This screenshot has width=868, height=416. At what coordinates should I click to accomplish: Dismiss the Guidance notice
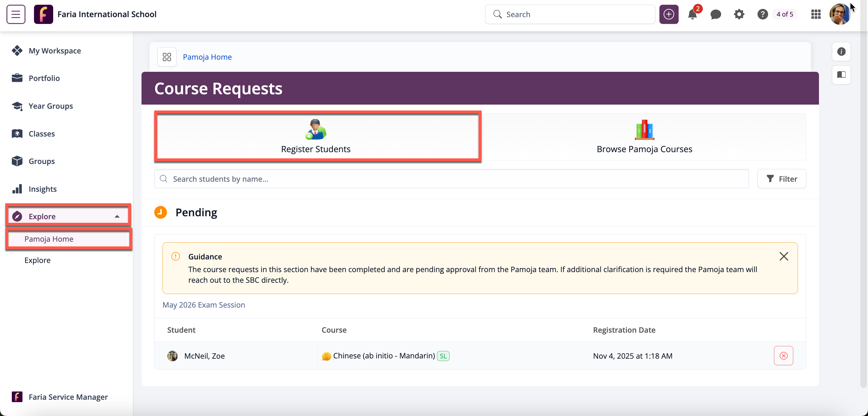coord(784,256)
